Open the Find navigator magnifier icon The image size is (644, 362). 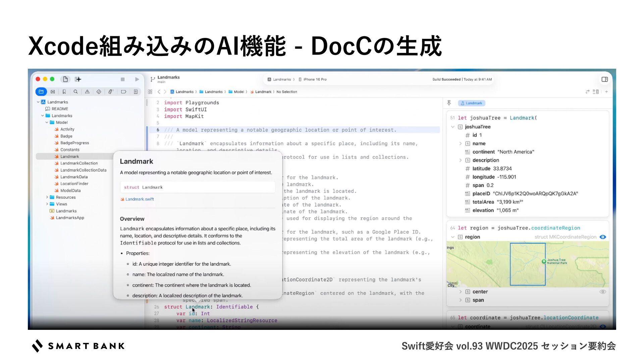(76, 92)
